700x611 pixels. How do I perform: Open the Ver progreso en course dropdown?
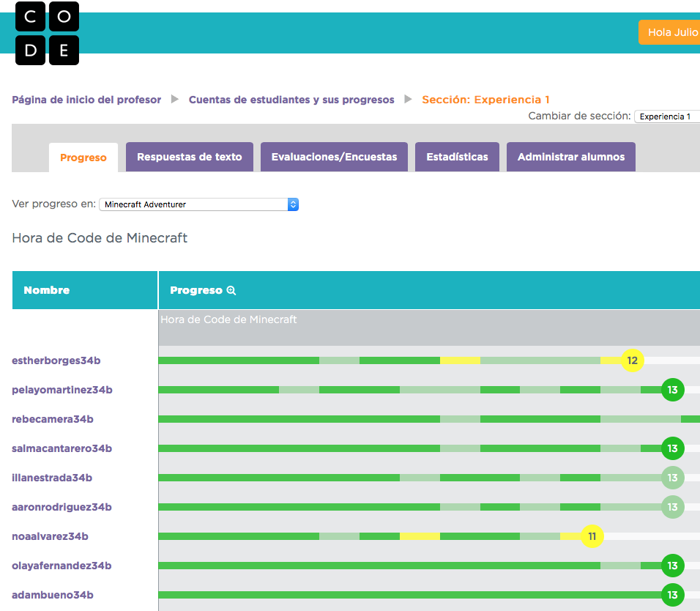click(198, 204)
